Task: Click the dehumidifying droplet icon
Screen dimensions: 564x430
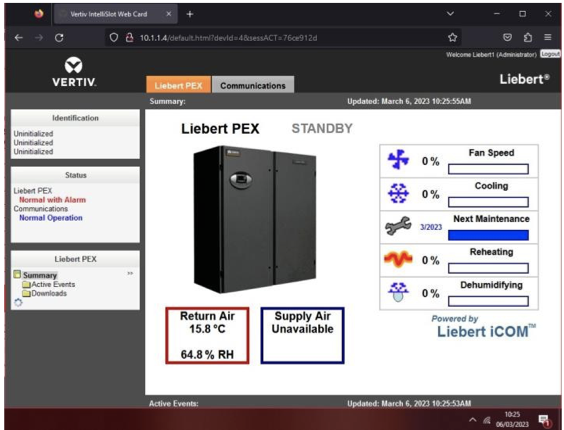Action: pyautogui.click(x=398, y=292)
